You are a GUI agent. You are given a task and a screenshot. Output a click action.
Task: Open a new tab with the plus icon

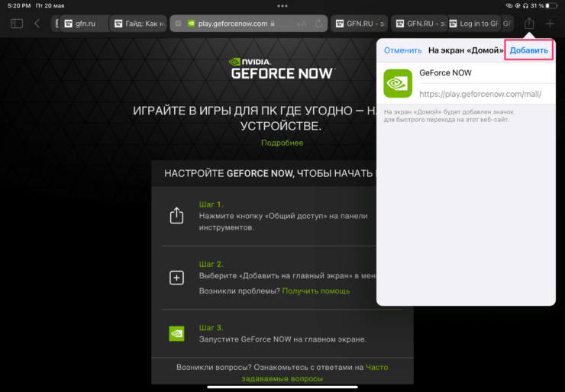(550, 24)
